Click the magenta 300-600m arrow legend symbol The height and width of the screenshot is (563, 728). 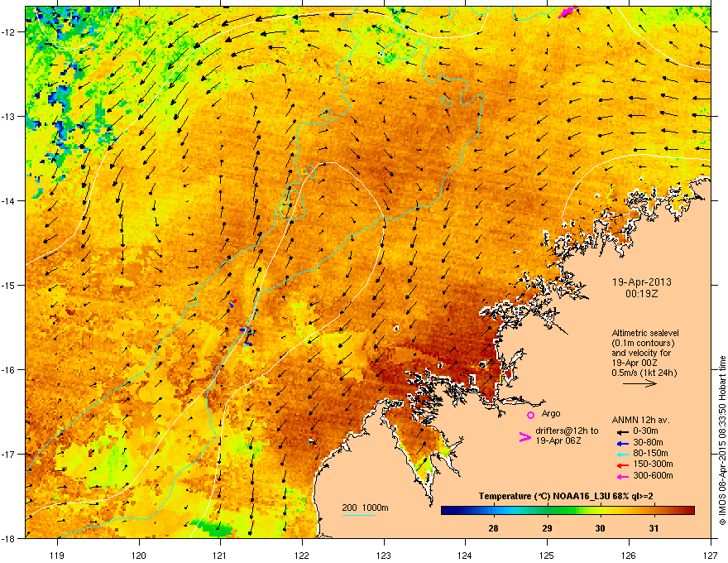tap(622, 476)
